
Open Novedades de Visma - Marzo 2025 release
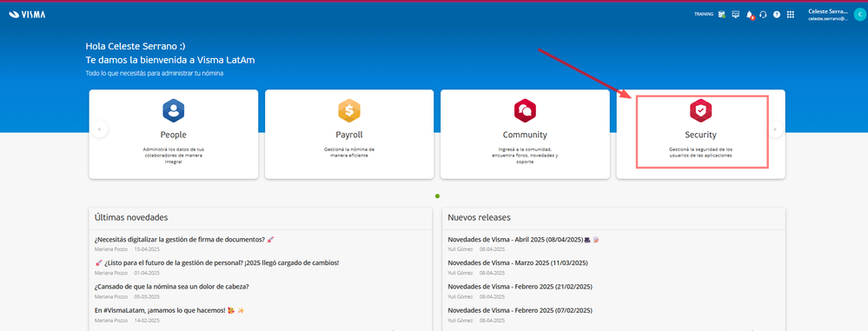pyautogui.click(x=518, y=263)
